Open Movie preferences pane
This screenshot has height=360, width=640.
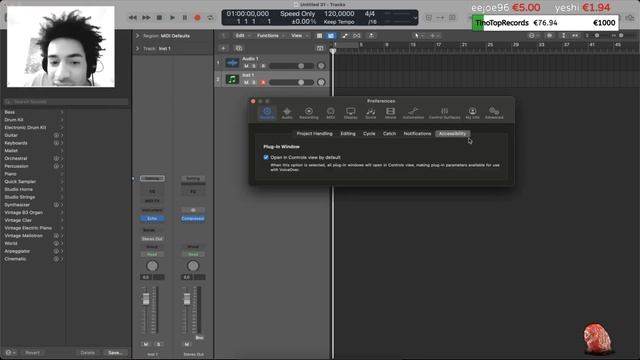(391, 113)
